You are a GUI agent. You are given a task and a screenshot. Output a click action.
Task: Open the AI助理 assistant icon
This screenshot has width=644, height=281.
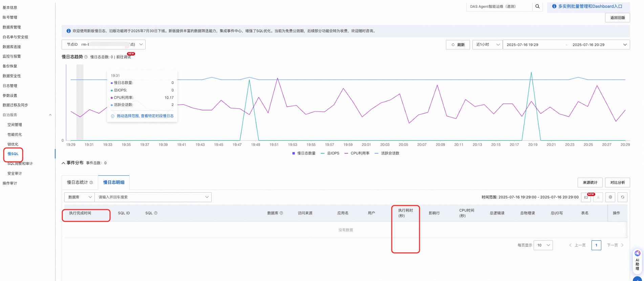pos(637,261)
